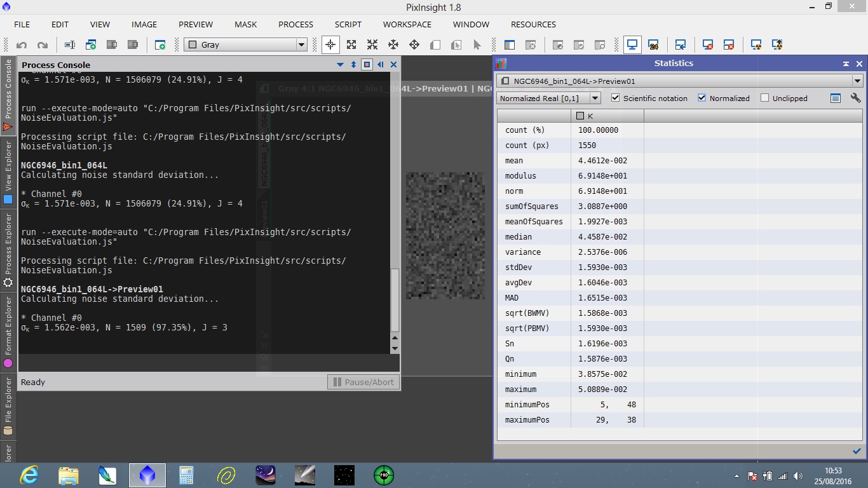This screenshot has height=488, width=868.
Task: Open the SCRIPT menu
Action: pyautogui.click(x=348, y=24)
